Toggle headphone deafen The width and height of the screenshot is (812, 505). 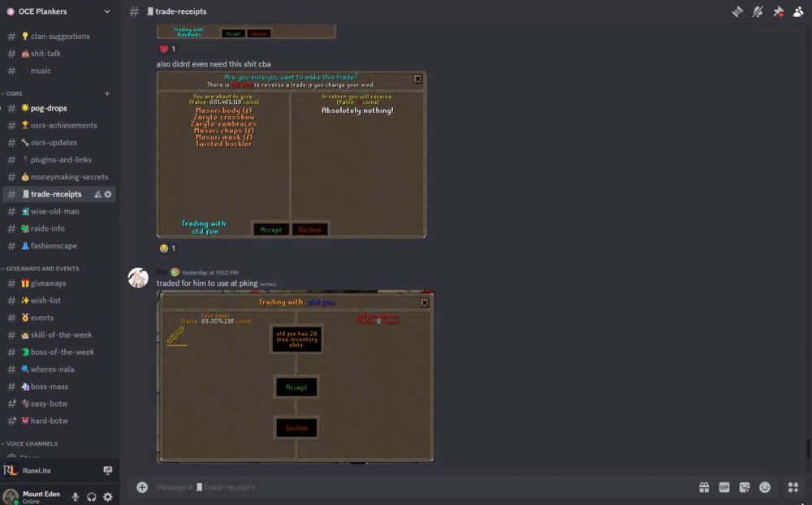coord(92,497)
